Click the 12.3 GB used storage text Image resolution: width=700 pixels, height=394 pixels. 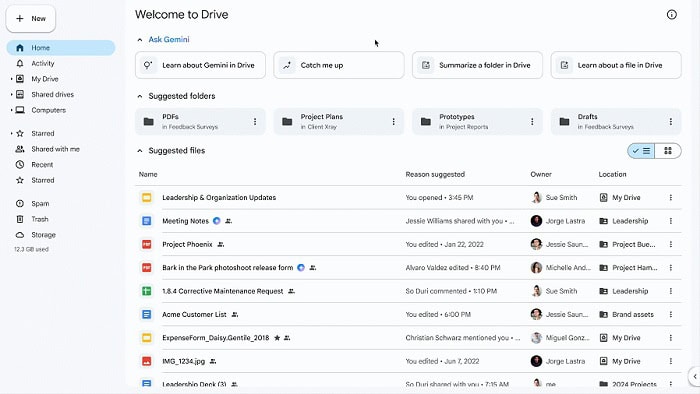[x=31, y=249]
